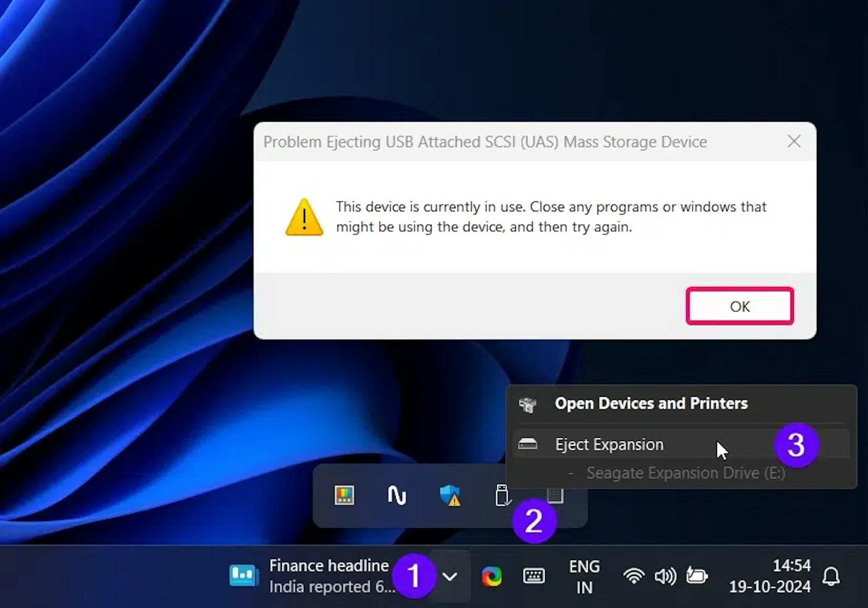Open the rightmost grid tray icon
Image resolution: width=868 pixels, height=608 pixels.
pos(555,496)
